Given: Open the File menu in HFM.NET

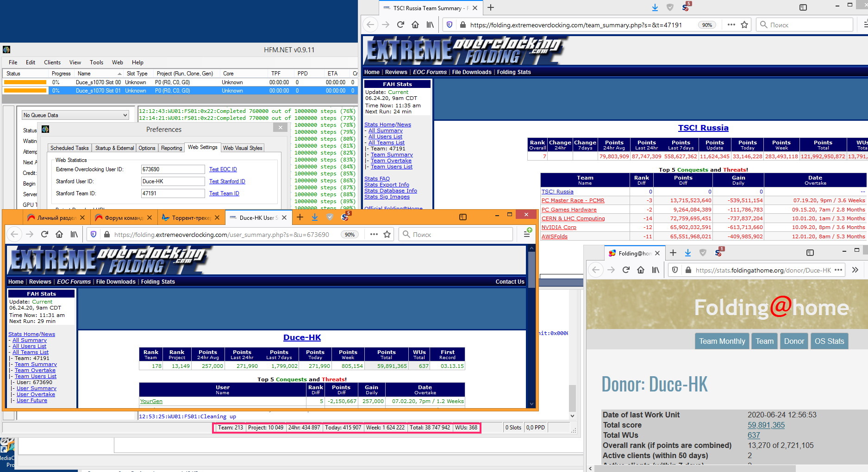Looking at the screenshot, I should pos(13,62).
